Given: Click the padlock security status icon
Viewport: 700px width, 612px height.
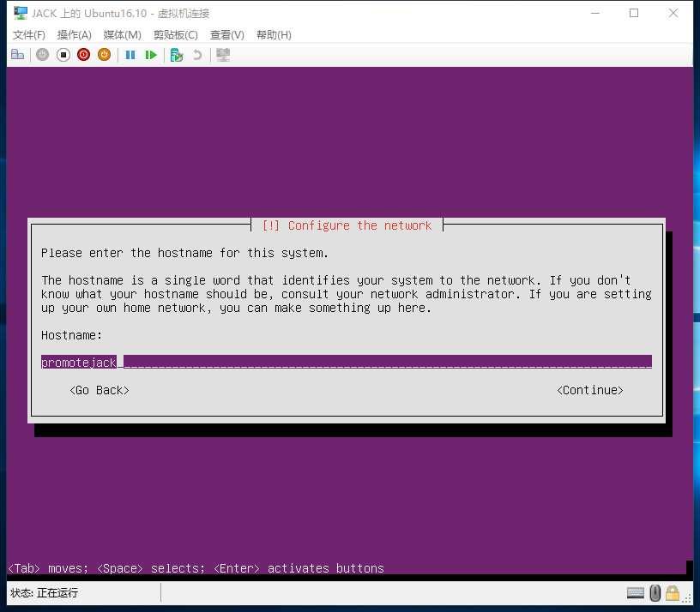Looking at the screenshot, I should pos(673,593).
